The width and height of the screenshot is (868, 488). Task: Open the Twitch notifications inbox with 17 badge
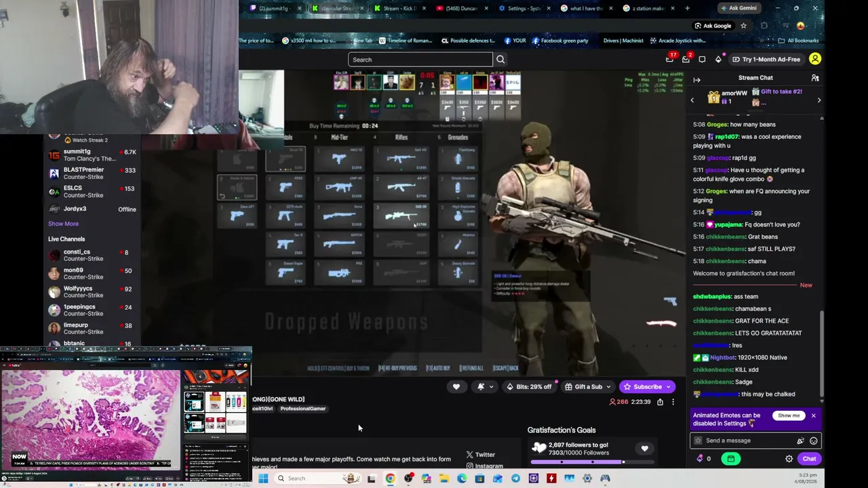670,59
